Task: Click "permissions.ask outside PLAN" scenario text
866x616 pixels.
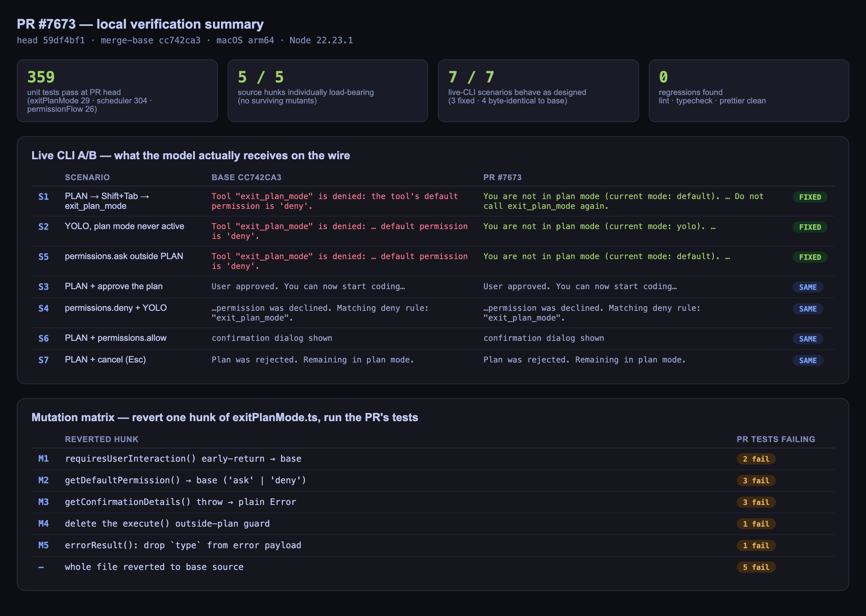Action: tap(124, 256)
